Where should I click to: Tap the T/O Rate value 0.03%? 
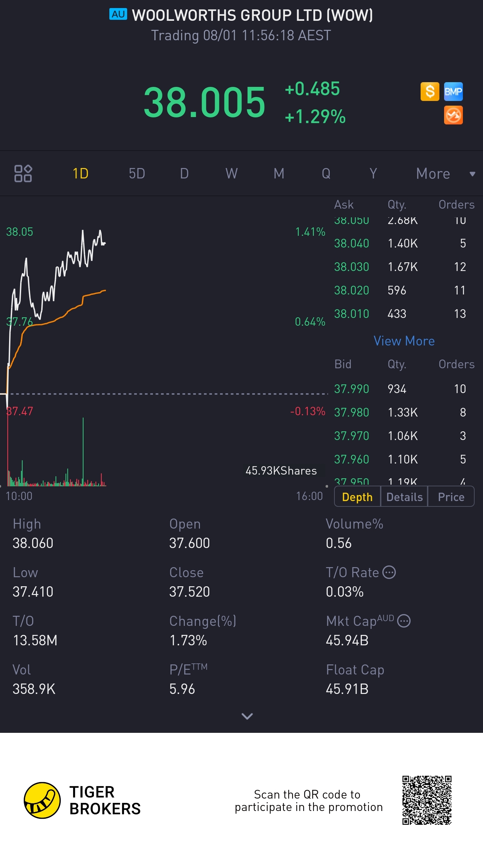345,592
